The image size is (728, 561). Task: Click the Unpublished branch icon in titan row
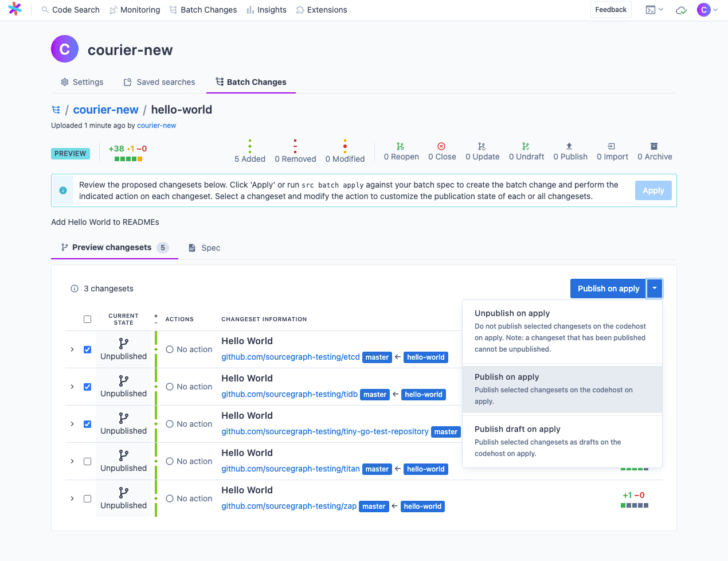pos(124,455)
